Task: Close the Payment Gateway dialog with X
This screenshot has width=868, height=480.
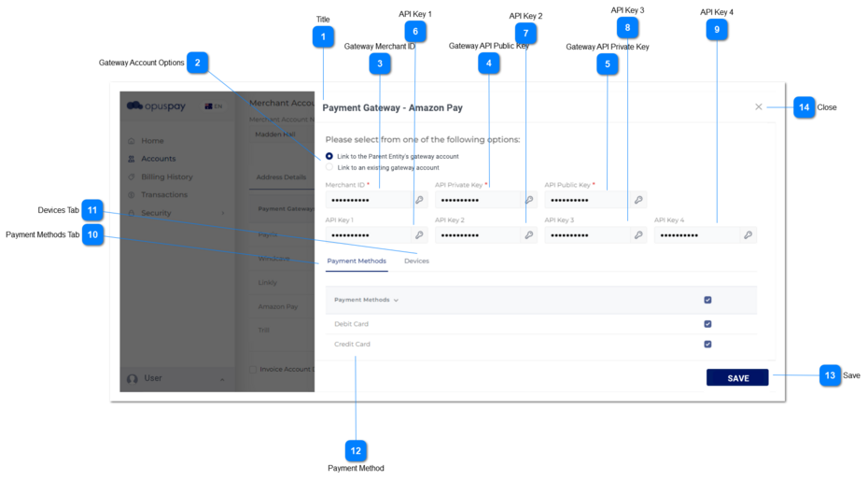Action: (x=758, y=107)
